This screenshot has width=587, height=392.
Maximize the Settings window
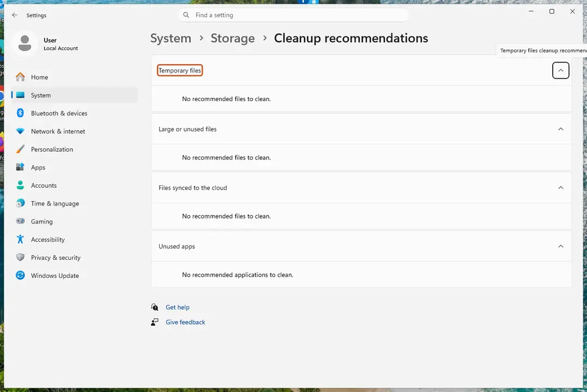point(552,11)
